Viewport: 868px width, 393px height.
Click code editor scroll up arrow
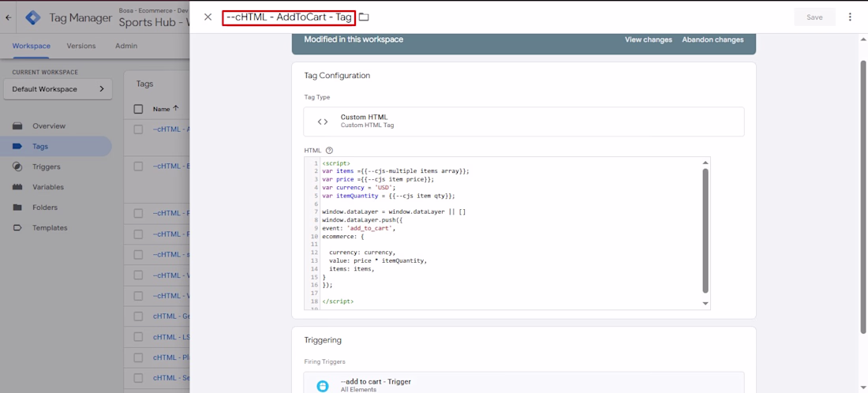pyautogui.click(x=705, y=163)
